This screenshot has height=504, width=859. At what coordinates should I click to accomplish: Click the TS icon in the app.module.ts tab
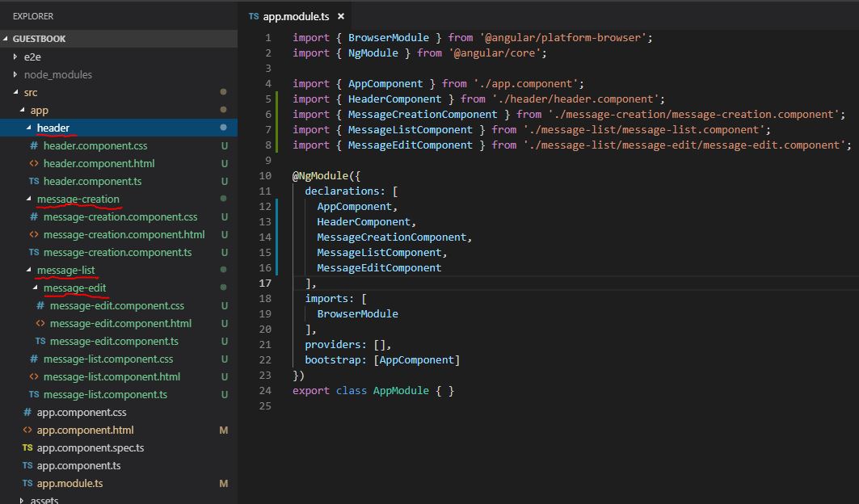coord(254,16)
